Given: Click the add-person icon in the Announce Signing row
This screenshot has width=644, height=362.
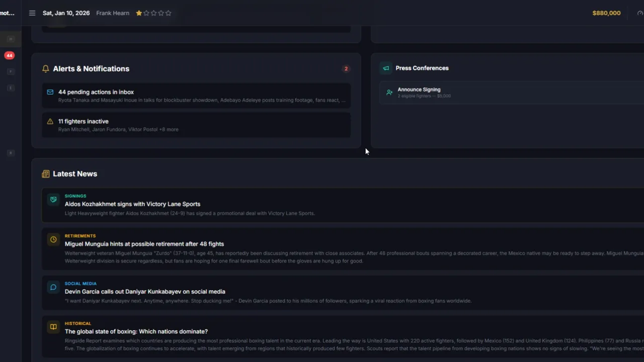Looking at the screenshot, I should coord(389,93).
